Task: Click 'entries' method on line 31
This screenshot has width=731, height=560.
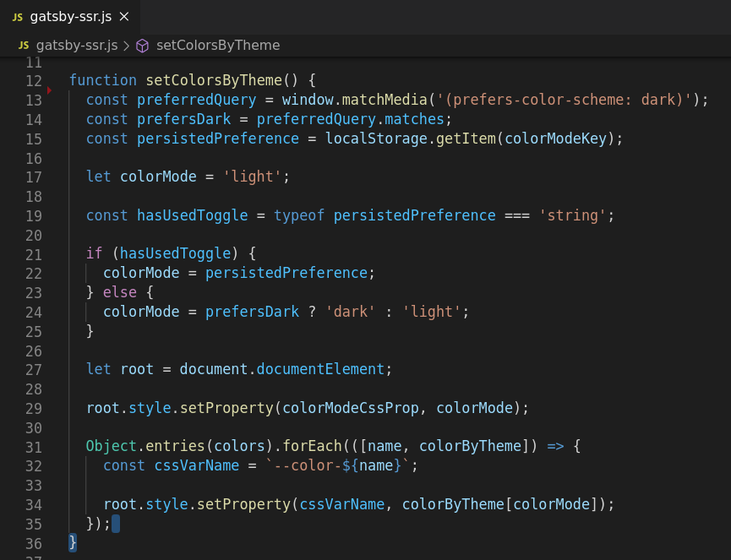Action: (x=175, y=446)
